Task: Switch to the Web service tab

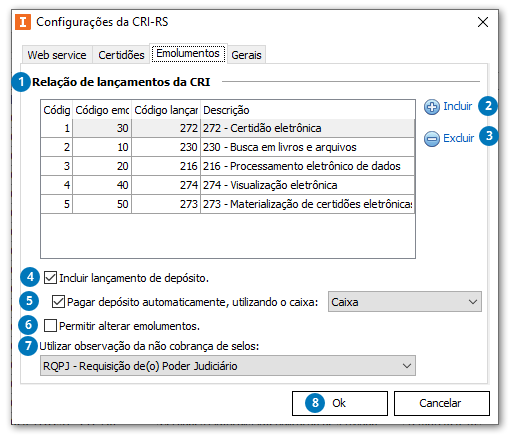Action: (x=57, y=55)
